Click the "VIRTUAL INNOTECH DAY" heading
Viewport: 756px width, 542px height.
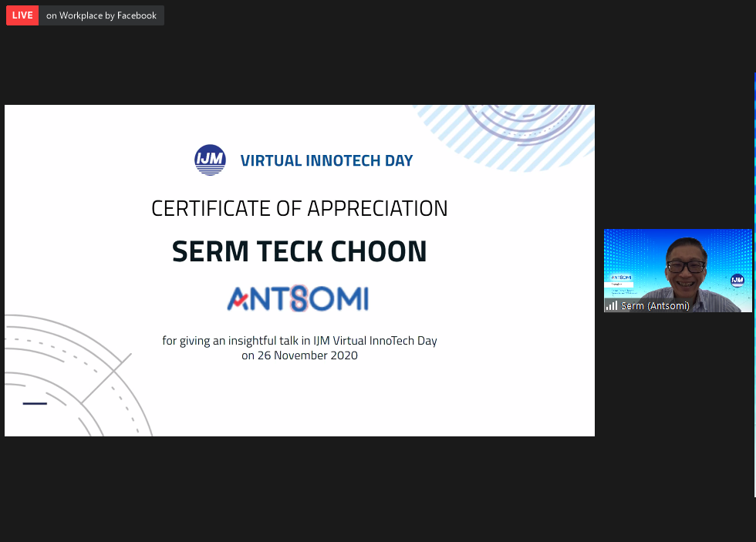[326, 160]
